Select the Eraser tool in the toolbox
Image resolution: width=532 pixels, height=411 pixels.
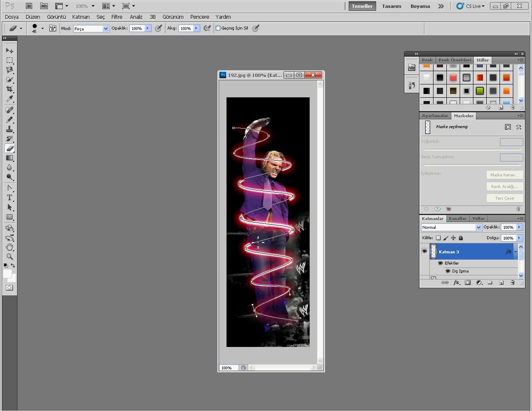point(10,149)
